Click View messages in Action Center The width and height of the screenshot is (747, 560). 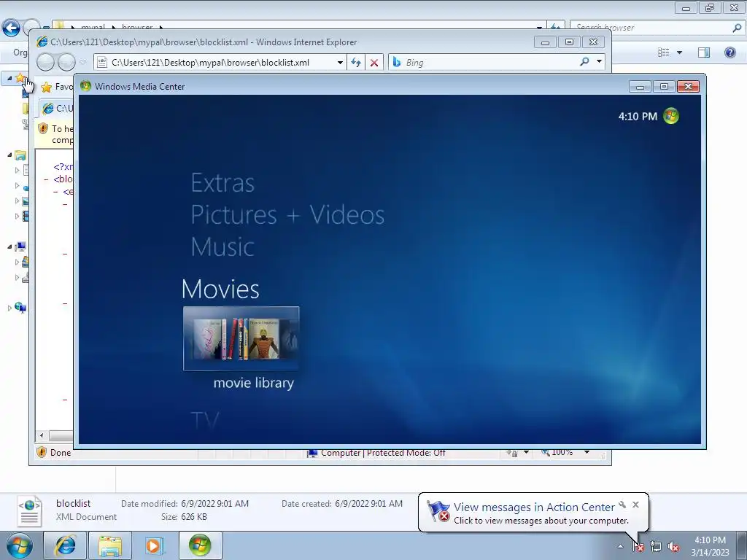(534, 507)
